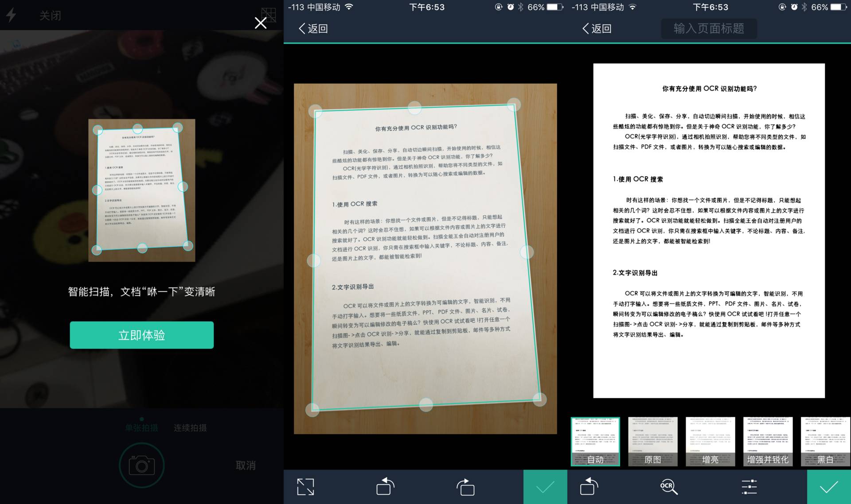Confirm crop with middle green checkmark
The height and width of the screenshot is (504, 851).
coord(545,487)
